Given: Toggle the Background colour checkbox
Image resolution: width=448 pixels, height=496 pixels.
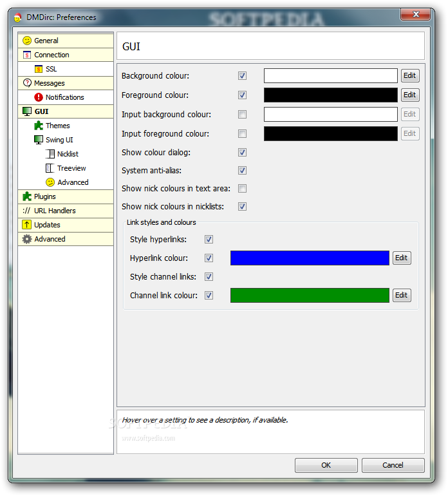Looking at the screenshot, I should coord(242,76).
